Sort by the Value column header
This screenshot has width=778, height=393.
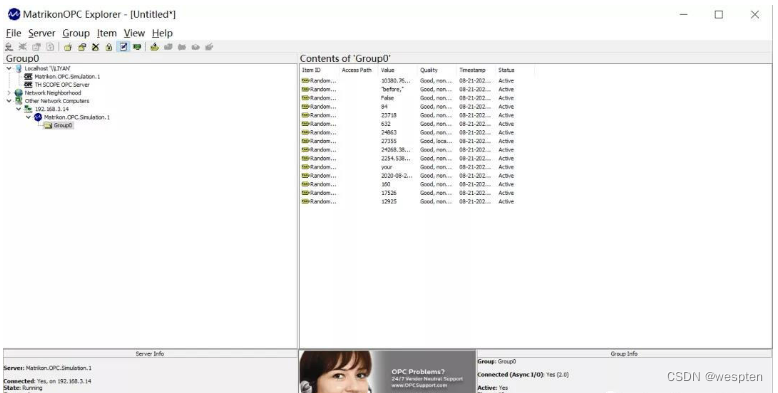click(x=397, y=70)
